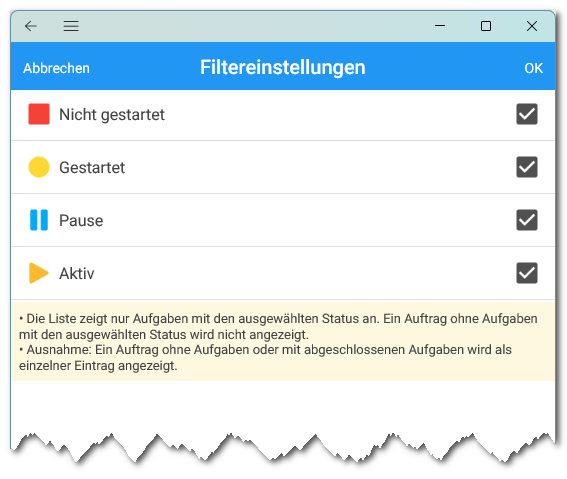Select the Nicht gestartet label text
Image resolution: width=567 pixels, height=479 pixels.
click(x=112, y=115)
